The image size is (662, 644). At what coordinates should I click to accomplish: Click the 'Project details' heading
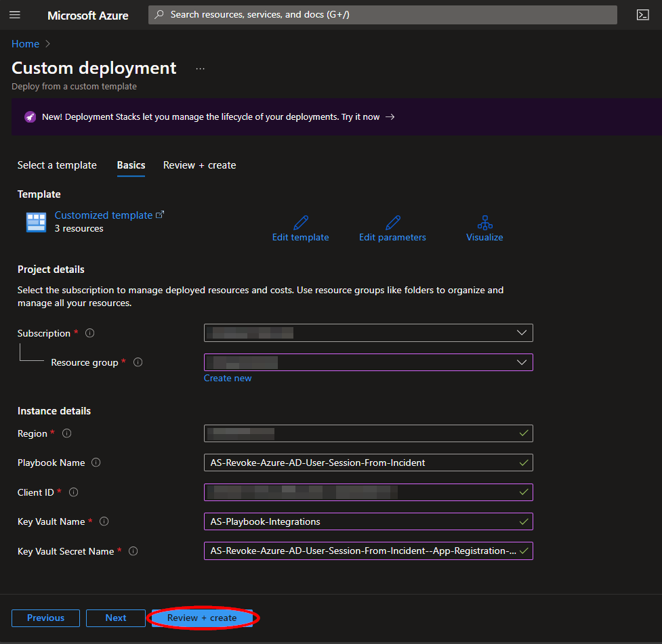coord(51,270)
